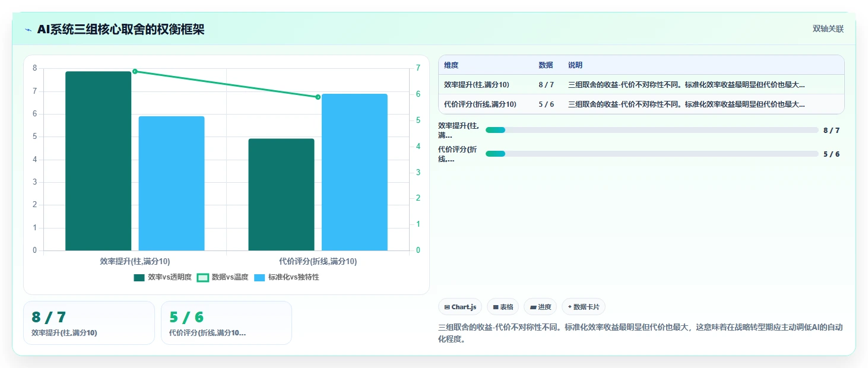Screen dimensions: 868x368
Task: Click the dark green 效率vs透明度 legend swatch
Action: tap(140, 277)
